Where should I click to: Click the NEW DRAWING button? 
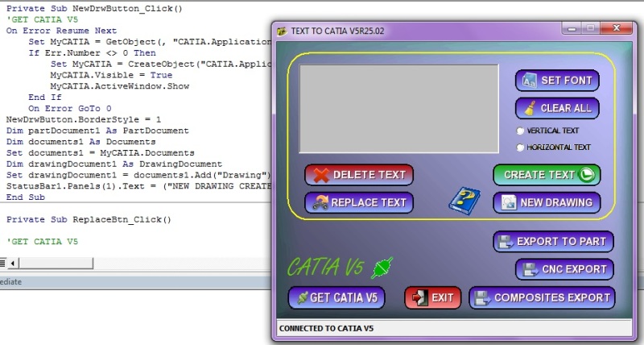(547, 202)
